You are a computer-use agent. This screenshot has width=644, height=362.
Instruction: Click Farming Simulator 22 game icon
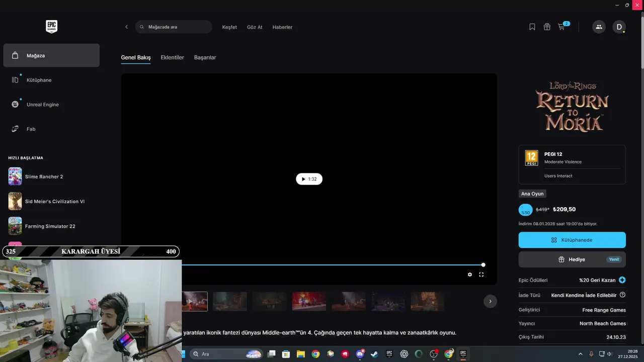pos(15,226)
